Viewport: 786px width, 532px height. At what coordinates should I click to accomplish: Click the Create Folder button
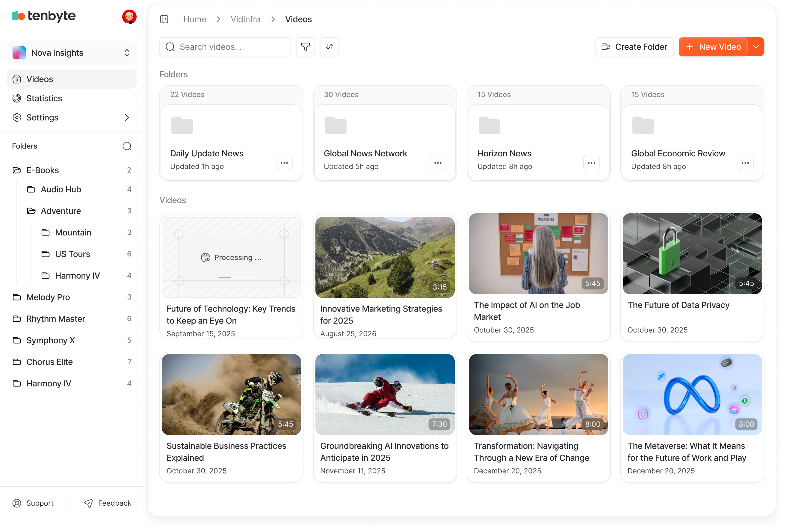(x=634, y=47)
